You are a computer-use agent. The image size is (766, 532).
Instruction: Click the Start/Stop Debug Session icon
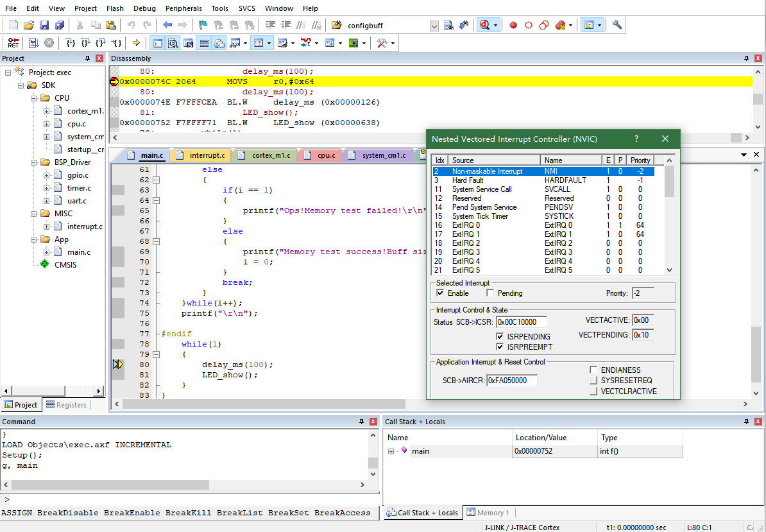484,25
